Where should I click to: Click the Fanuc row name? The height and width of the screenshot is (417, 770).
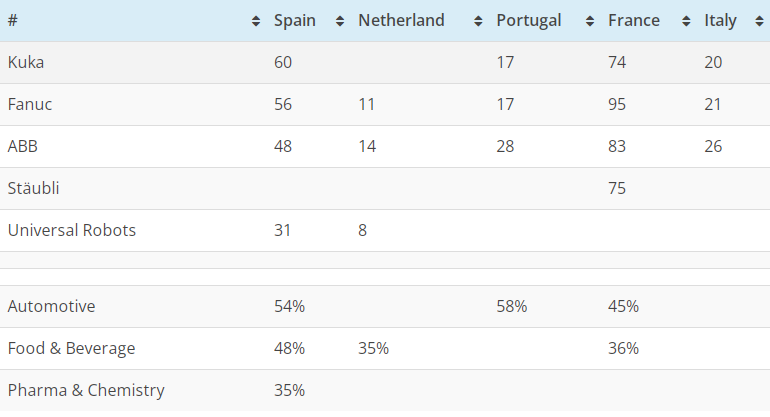[x=30, y=104]
